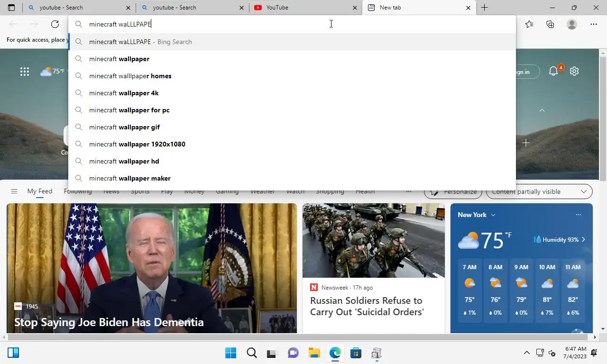Select the first youtube - Search tab

point(79,8)
